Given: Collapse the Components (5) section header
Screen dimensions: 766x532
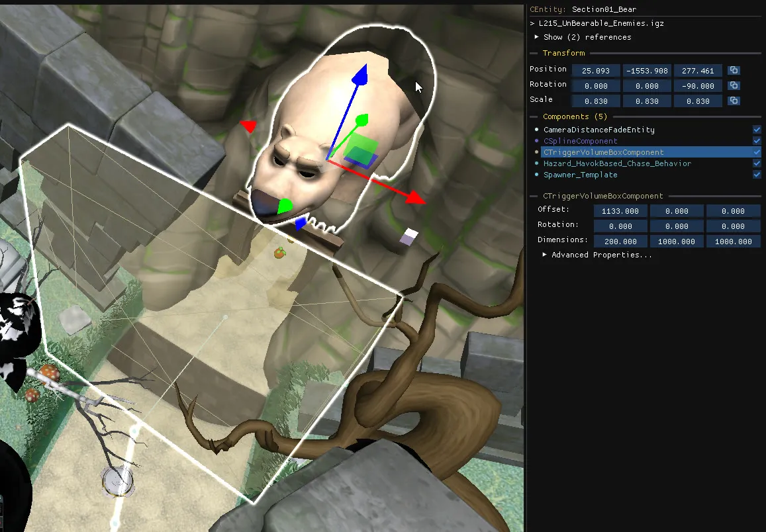Looking at the screenshot, I should click(x=575, y=116).
